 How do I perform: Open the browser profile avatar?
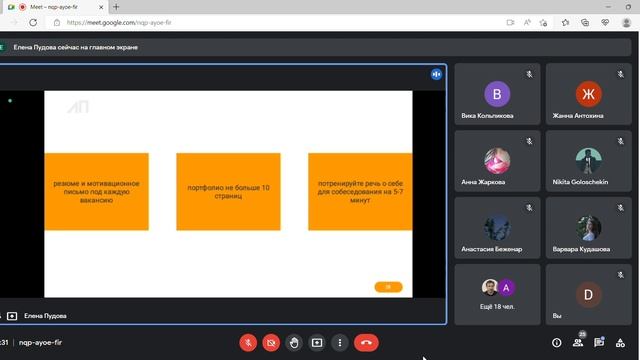(x=627, y=22)
